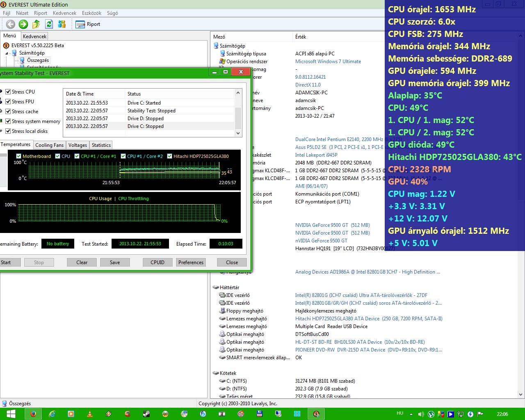Open the DirectX 11.0 link
The image size is (525, 420).
pyautogui.click(x=308, y=85)
